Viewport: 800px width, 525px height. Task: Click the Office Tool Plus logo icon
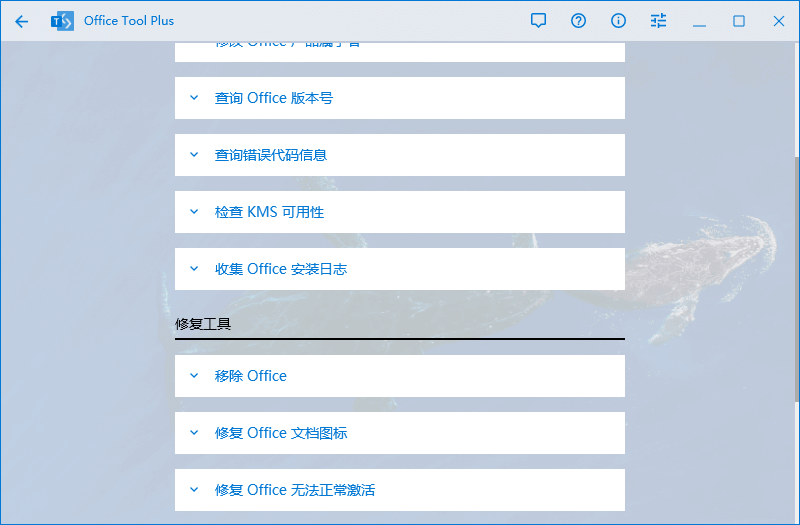[62, 21]
